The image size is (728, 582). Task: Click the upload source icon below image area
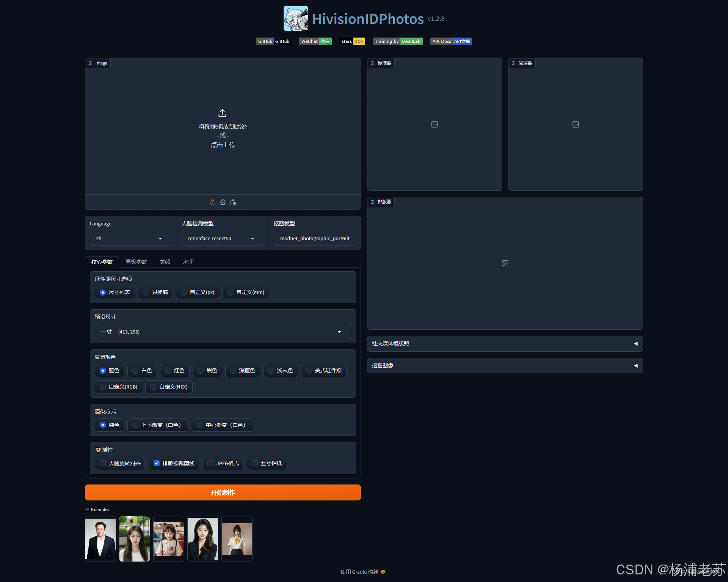pos(213,202)
